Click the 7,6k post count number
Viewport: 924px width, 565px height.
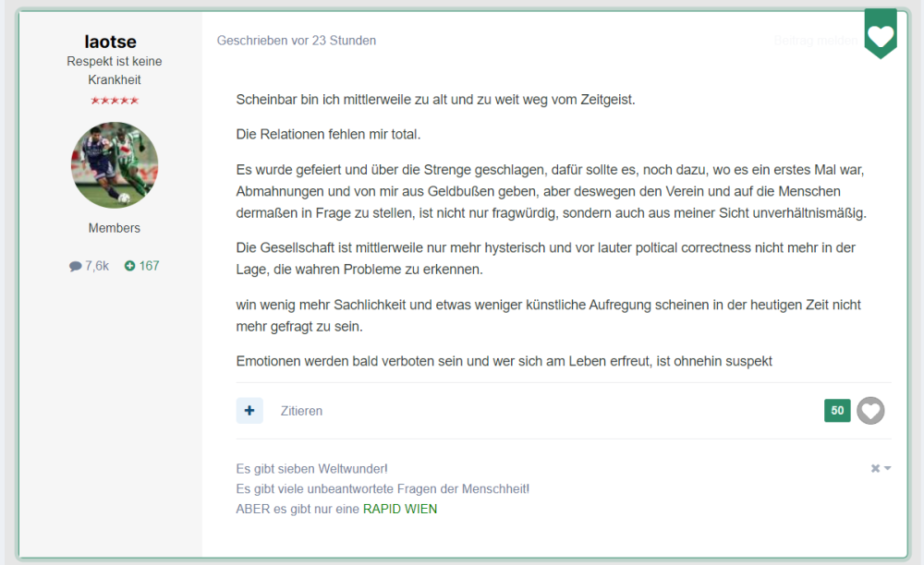tap(97, 266)
